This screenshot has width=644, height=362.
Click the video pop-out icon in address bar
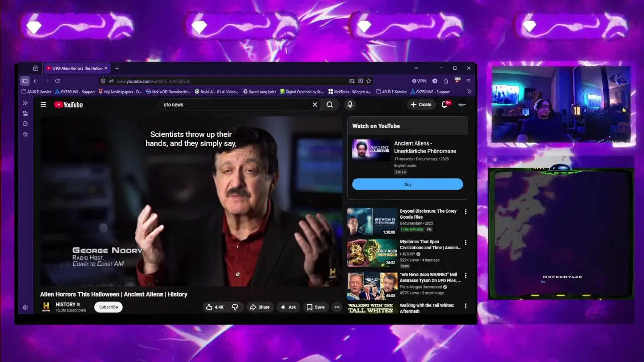(352, 81)
